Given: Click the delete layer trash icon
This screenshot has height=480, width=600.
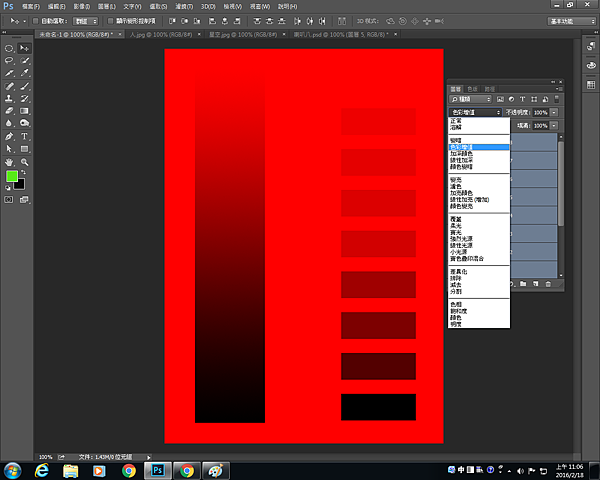Looking at the screenshot, I should 548,284.
